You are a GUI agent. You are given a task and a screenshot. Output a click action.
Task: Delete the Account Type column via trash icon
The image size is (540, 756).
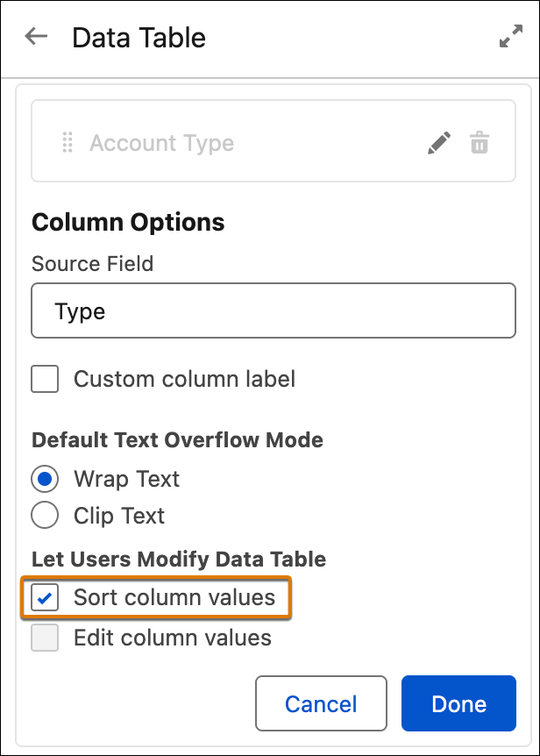(x=479, y=141)
